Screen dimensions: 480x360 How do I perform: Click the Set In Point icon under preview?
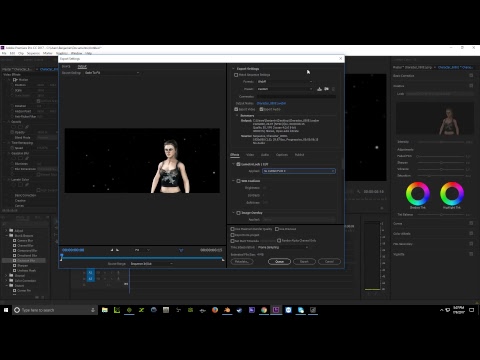[112, 250]
